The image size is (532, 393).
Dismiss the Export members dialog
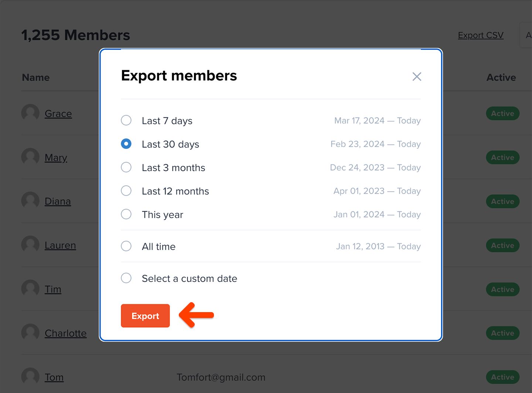tap(417, 76)
